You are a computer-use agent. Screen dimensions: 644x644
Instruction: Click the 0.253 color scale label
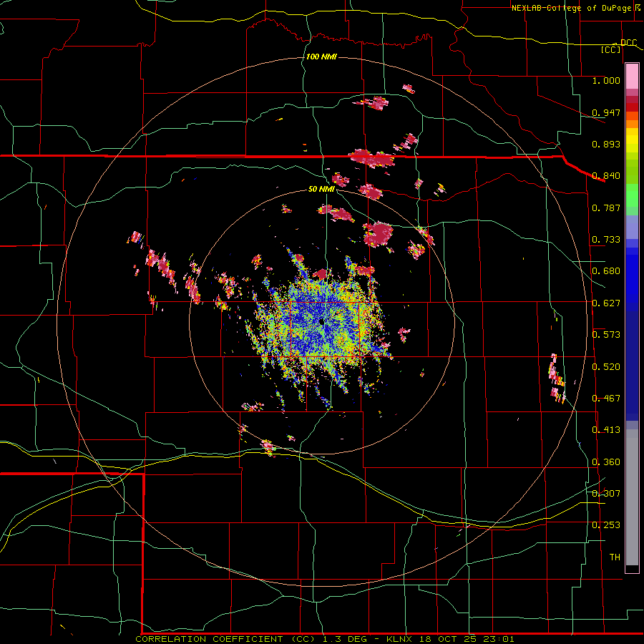tap(606, 525)
